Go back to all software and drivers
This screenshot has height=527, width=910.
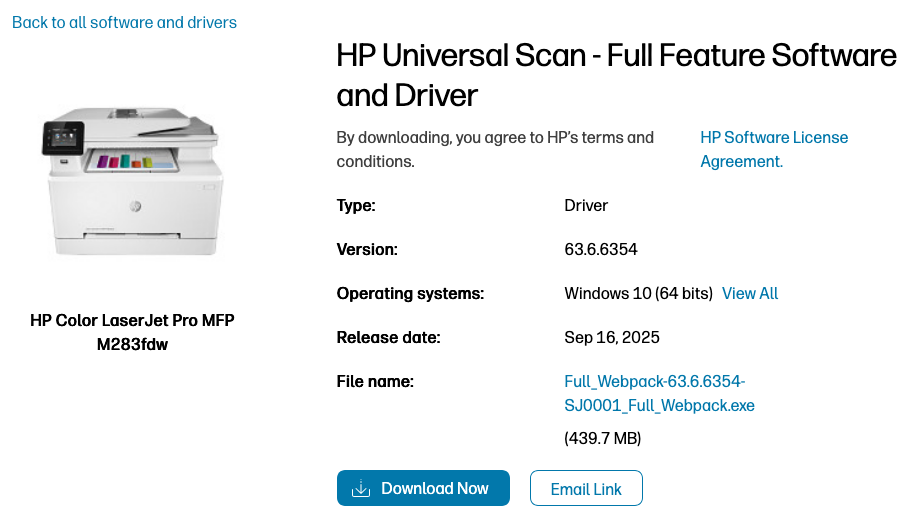124,22
